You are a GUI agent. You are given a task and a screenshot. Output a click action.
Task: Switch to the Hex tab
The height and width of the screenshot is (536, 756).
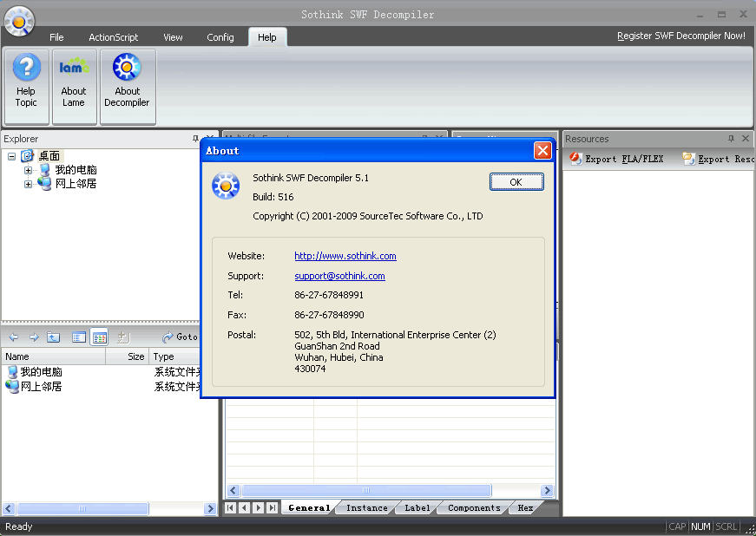[525, 507]
